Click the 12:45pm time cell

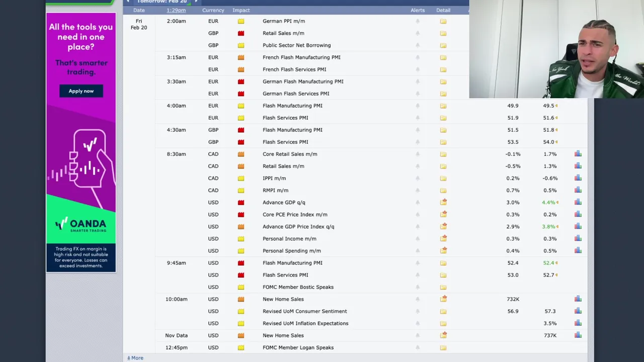tap(176, 347)
